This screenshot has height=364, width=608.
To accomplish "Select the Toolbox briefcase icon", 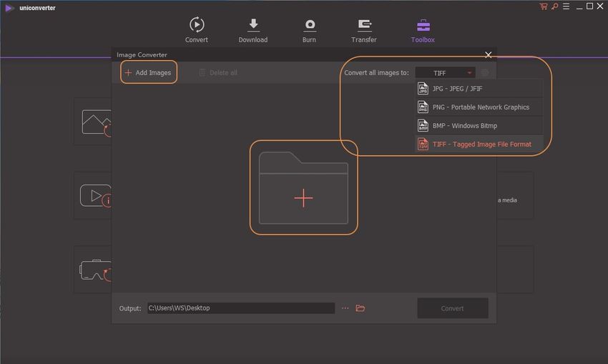I will pyautogui.click(x=423, y=26).
